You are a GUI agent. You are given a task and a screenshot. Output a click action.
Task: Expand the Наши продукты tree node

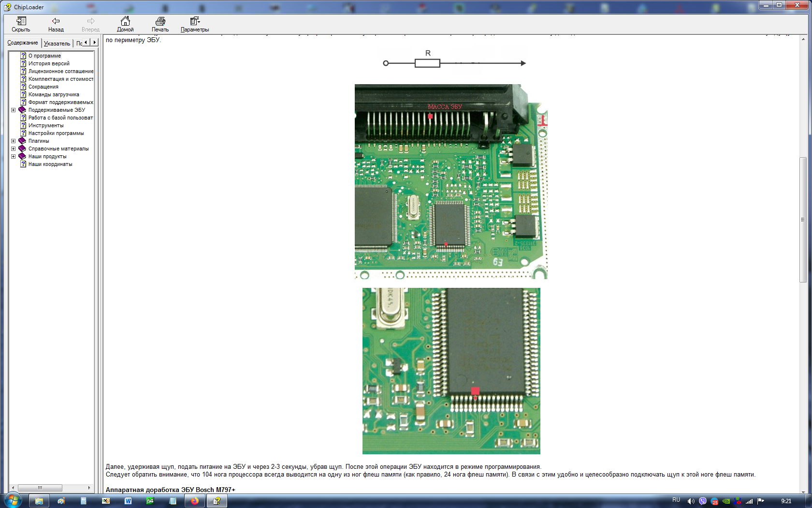tap(14, 157)
